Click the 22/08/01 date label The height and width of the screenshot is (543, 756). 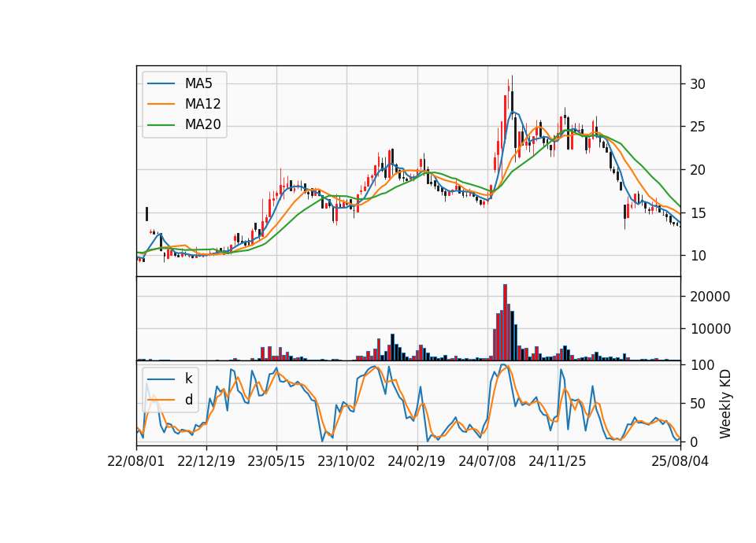point(136,461)
